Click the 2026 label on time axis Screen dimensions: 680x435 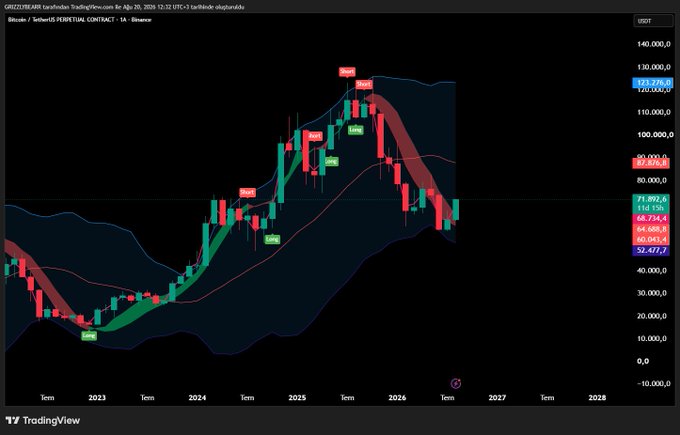tap(397, 397)
